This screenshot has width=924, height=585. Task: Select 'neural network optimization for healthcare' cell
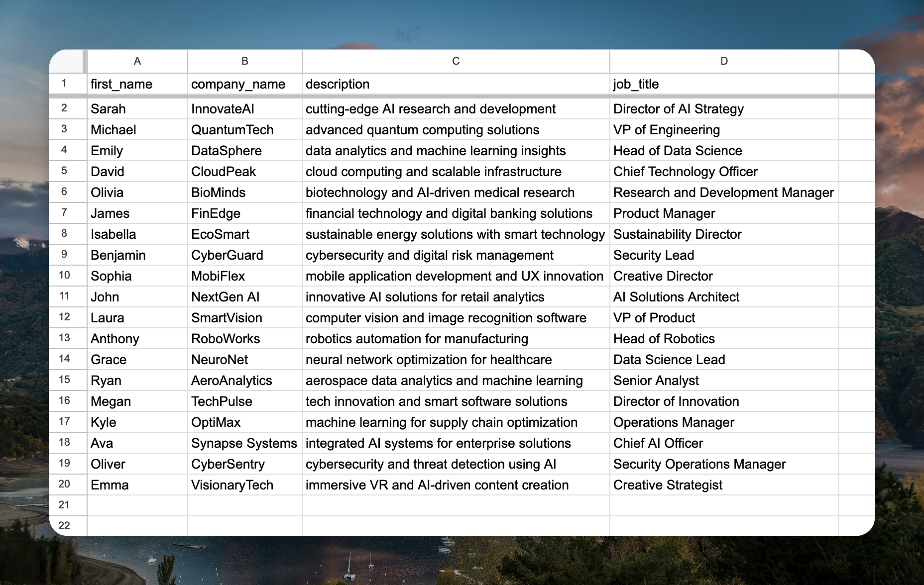point(456,359)
